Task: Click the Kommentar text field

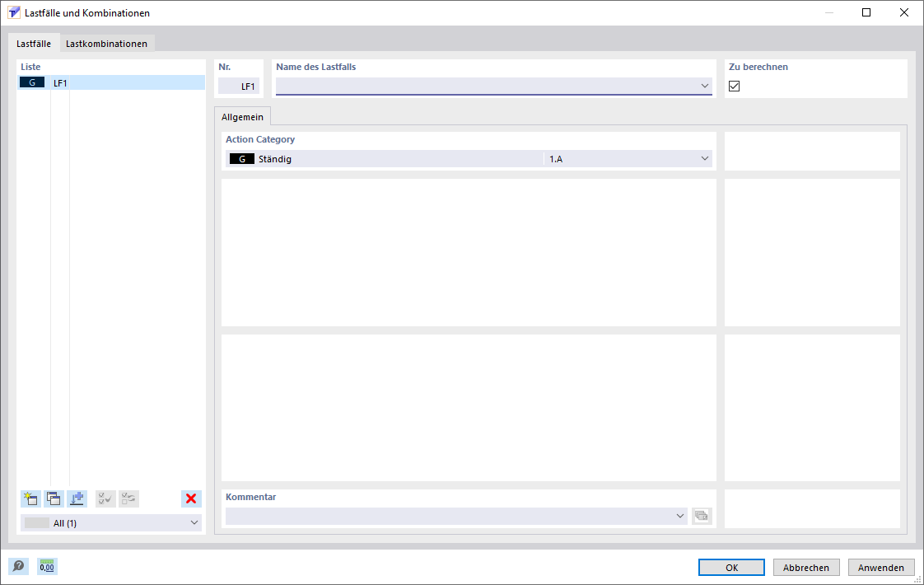Action: (x=456, y=516)
